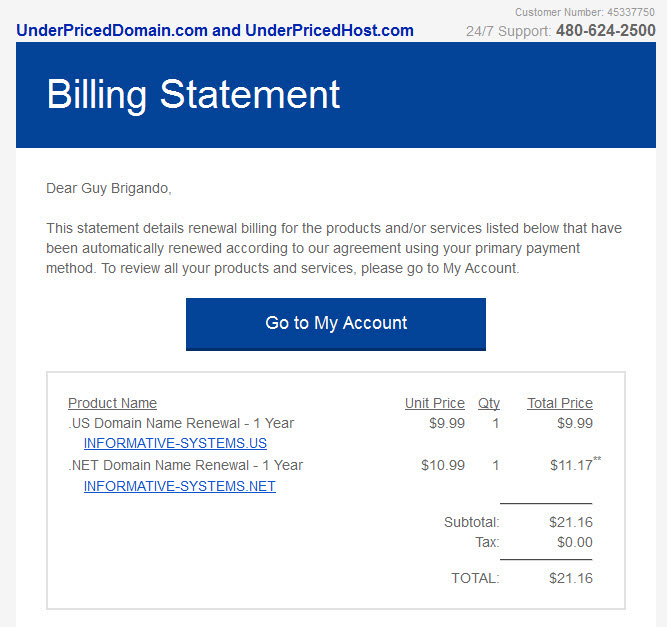667x627 pixels.
Task: Click the $10.99 unit price value
Action: (x=443, y=465)
